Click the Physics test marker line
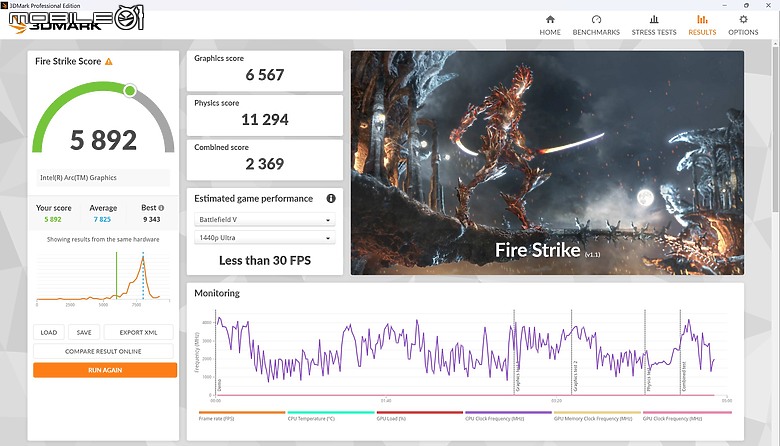Viewport: 780px width, 446px height. click(645, 352)
